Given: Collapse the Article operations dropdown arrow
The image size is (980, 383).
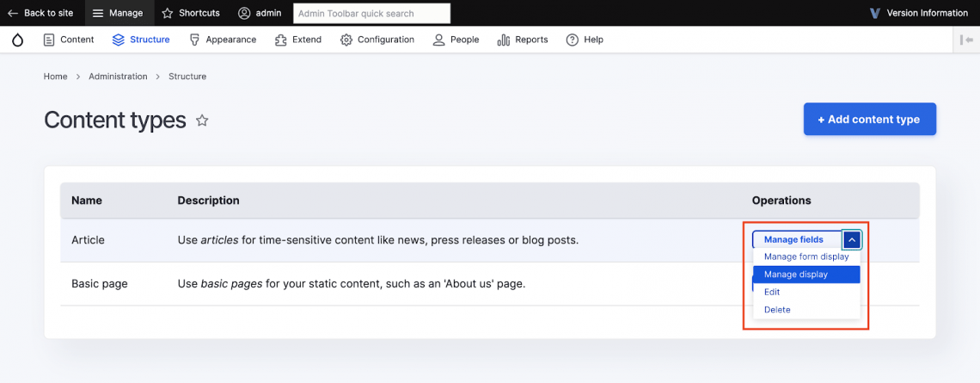Looking at the screenshot, I should pos(851,240).
